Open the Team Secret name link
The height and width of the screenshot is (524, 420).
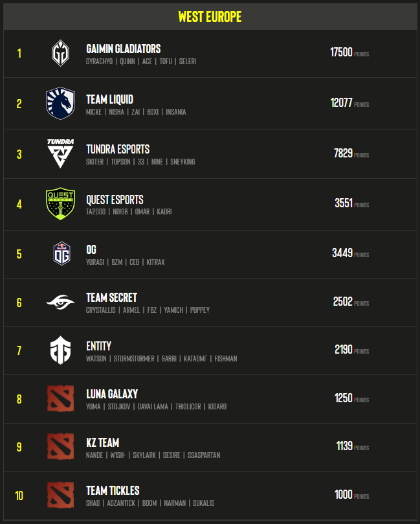pos(111,297)
